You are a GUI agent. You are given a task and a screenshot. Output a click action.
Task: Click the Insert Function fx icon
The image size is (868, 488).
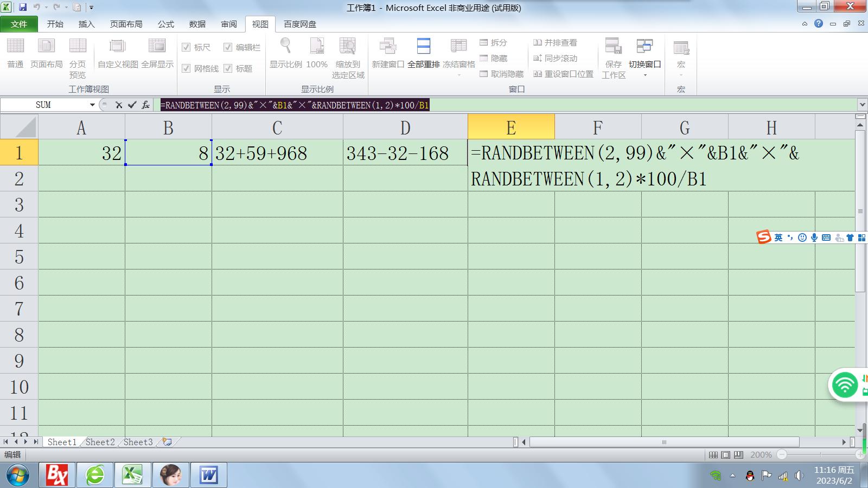(x=145, y=105)
